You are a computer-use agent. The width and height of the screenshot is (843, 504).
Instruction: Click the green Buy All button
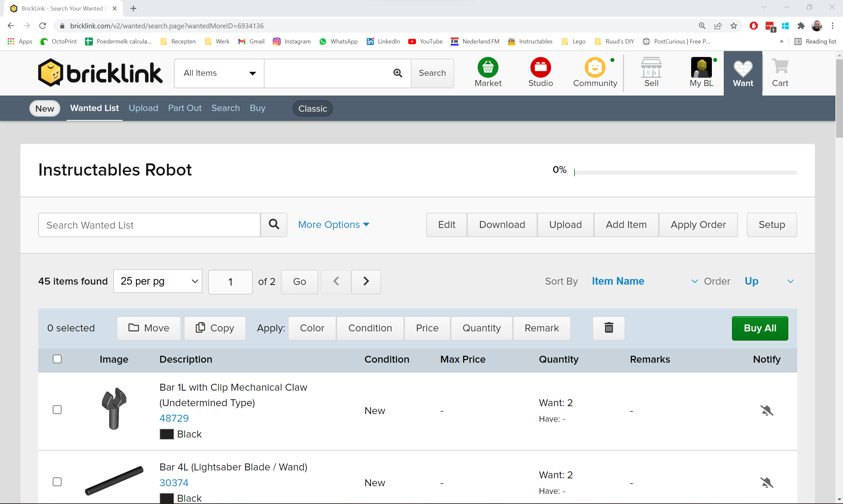click(760, 328)
